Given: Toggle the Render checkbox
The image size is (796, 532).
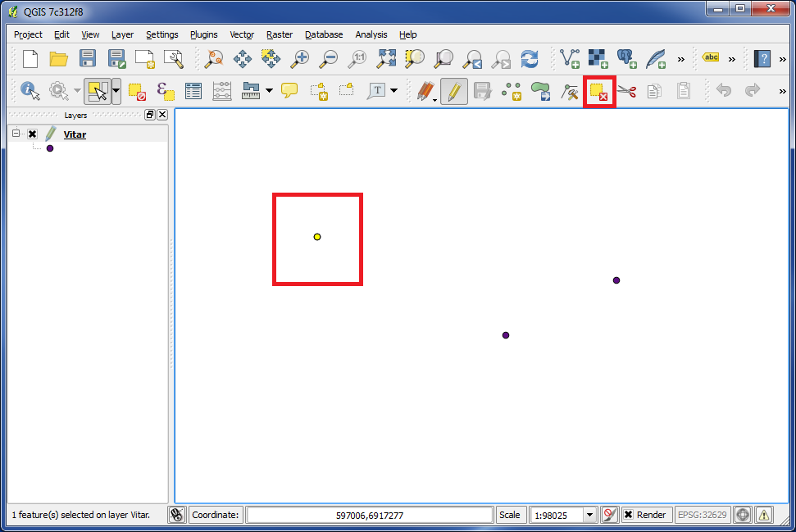Looking at the screenshot, I should pyautogui.click(x=629, y=515).
